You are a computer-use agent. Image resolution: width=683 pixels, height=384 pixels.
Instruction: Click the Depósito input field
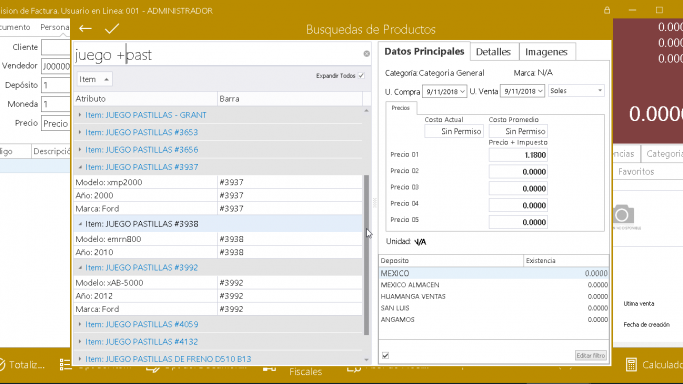point(56,85)
